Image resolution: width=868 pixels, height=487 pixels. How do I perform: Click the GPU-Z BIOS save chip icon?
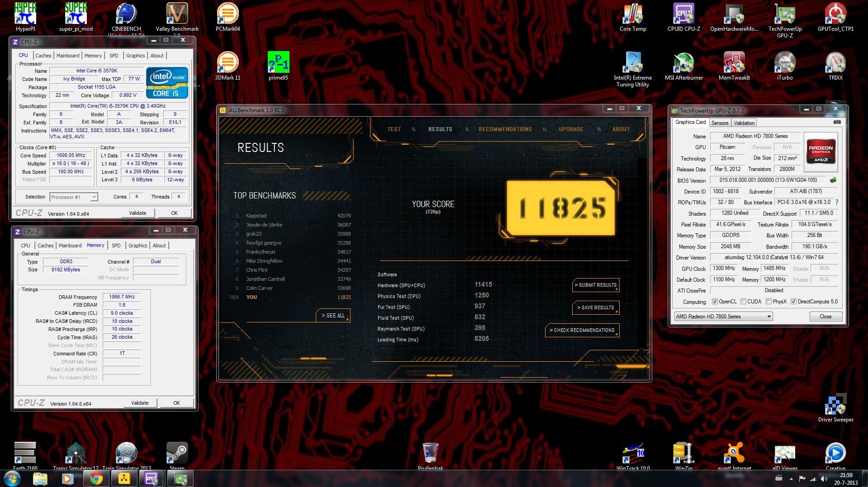tap(833, 180)
